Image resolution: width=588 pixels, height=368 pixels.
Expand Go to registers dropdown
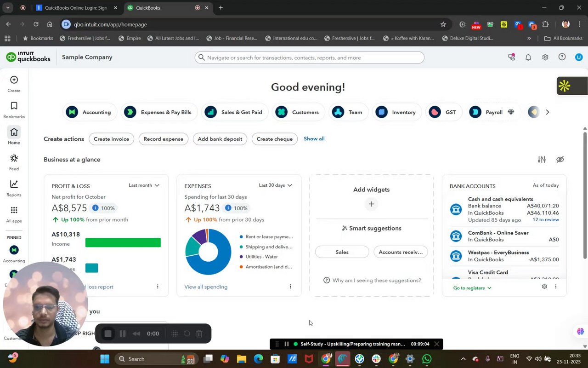472,288
